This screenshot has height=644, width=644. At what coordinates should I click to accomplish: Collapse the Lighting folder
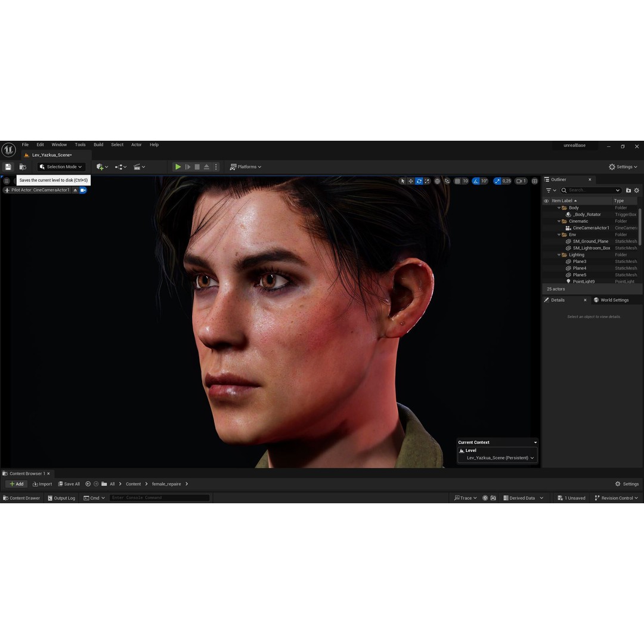point(559,255)
